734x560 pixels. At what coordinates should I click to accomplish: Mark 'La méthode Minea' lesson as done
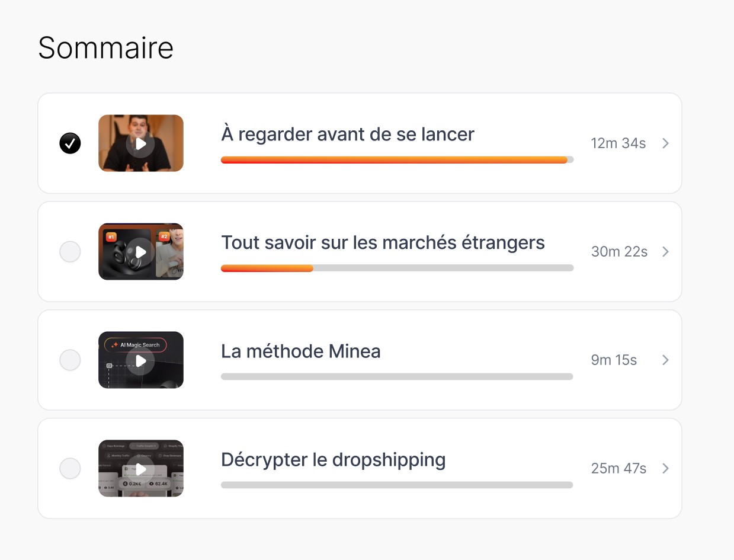coord(70,360)
